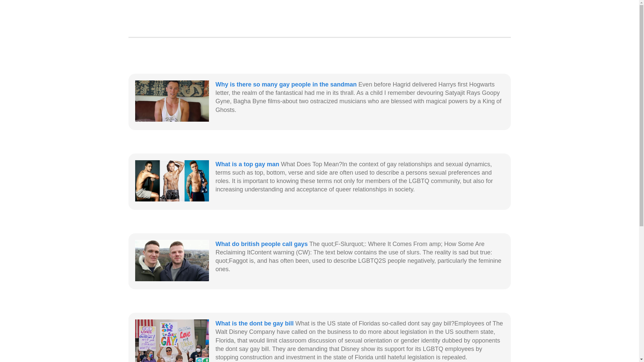Screen dimensions: 644x362
Task: Click the excerpt mentioning 'Content warning (CW)'
Action: [x=359, y=256]
